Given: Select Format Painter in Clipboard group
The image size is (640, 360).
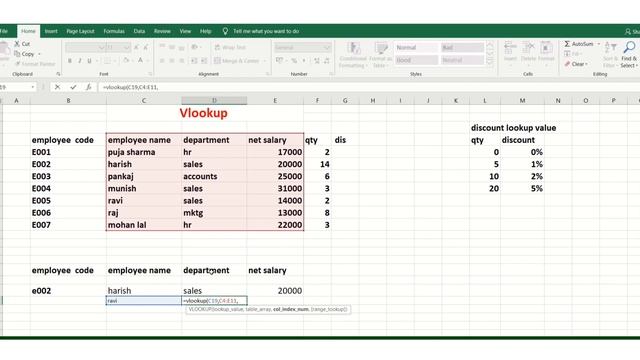Looking at the screenshot, I should (35, 64).
